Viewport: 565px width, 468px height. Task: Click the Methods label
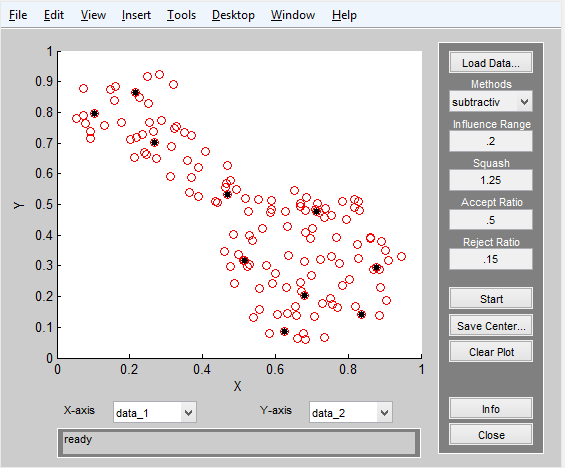(x=491, y=84)
